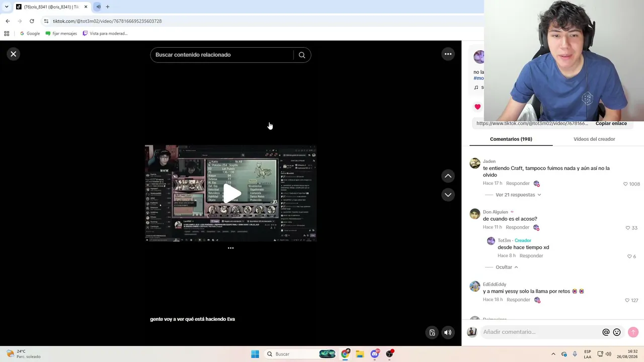
Task: Insert a mention with the @ icon
Action: tap(606, 332)
